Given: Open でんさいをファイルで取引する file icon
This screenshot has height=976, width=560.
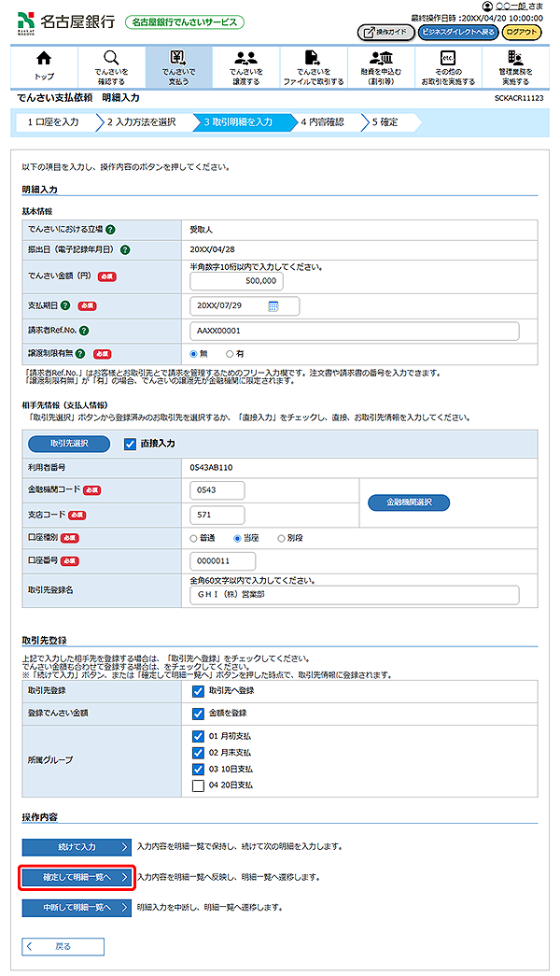Looking at the screenshot, I should [x=313, y=59].
